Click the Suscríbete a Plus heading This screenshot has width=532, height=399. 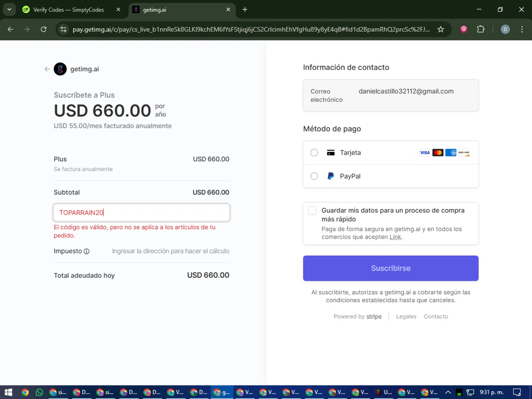84,95
